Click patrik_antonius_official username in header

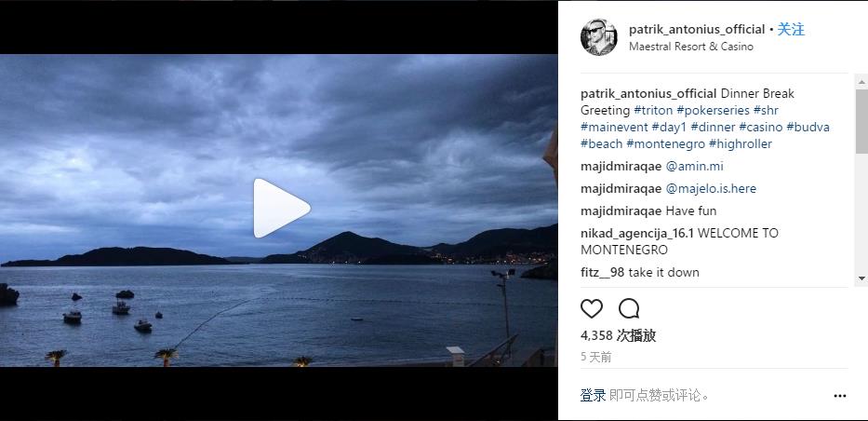(x=697, y=30)
